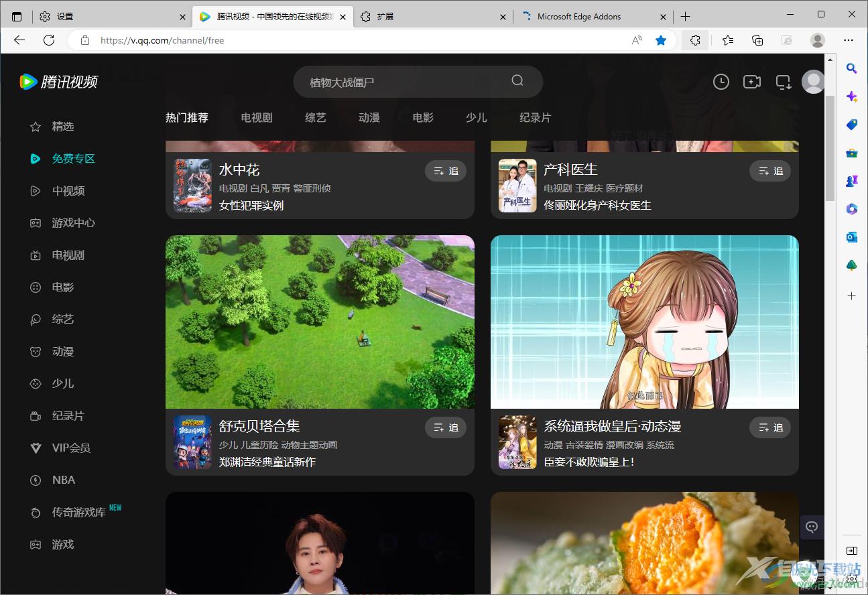Open the 水中花 title link

pyautogui.click(x=239, y=170)
